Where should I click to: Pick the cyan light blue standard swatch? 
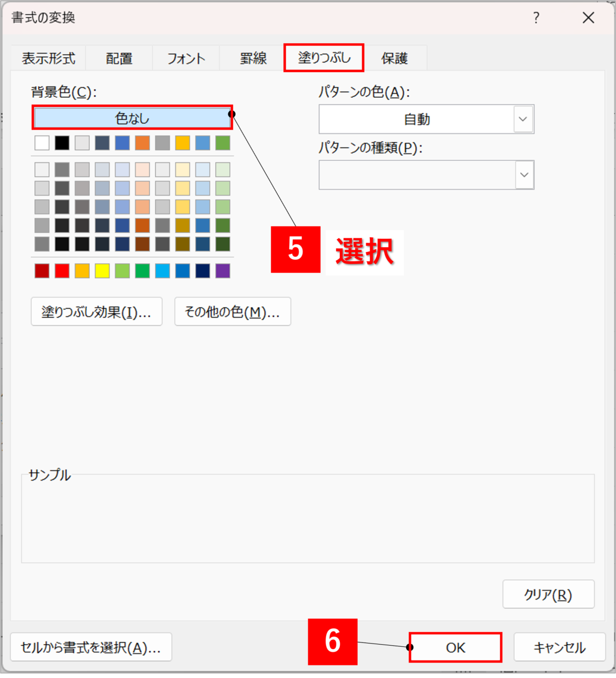click(x=162, y=271)
